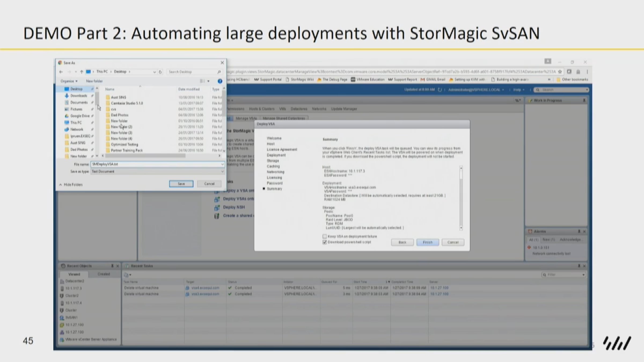Pin the Alarms panel
Image resolution: width=644 pixels, height=362 pixels.
[x=579, y=231]
